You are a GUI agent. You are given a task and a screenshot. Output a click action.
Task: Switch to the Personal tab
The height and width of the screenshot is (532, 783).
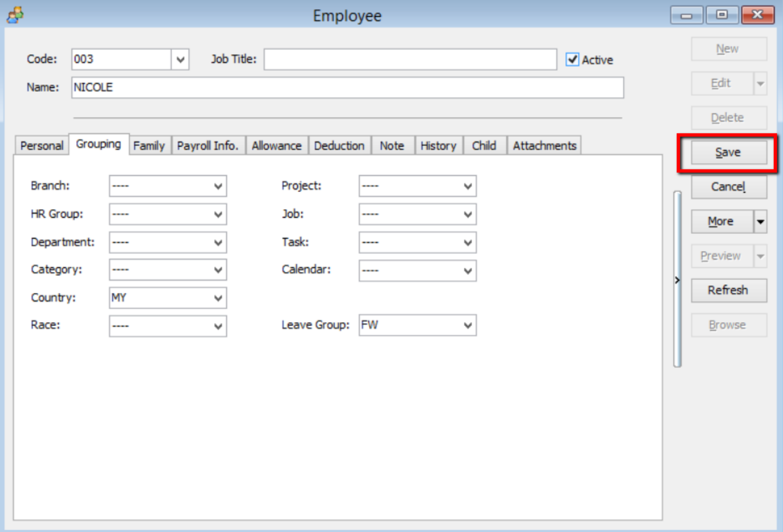pos(41,145)
